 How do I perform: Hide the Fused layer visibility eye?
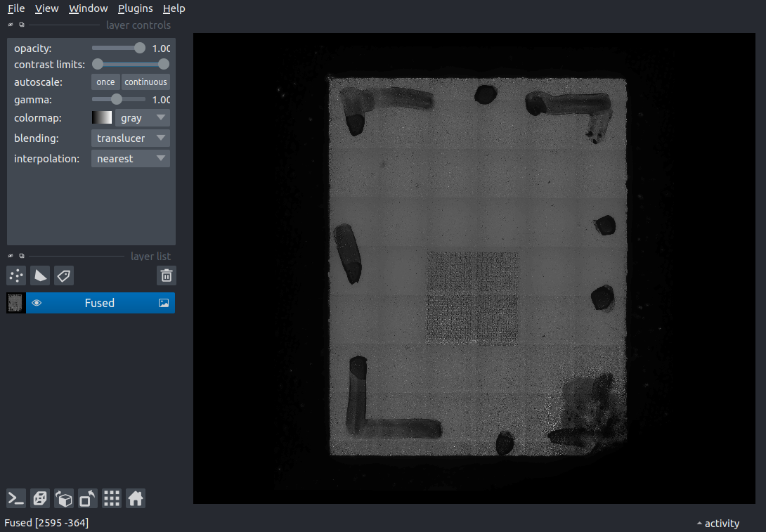[x=37, y=303]
